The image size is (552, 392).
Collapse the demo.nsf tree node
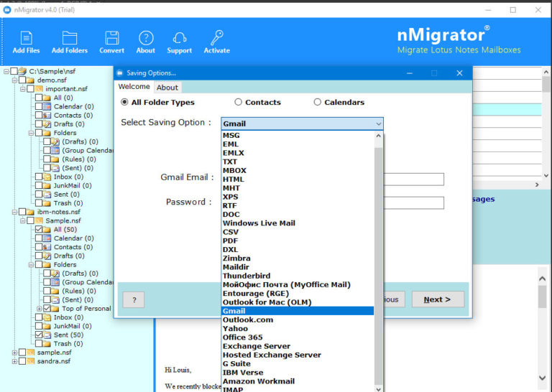[x=14, y=80]
